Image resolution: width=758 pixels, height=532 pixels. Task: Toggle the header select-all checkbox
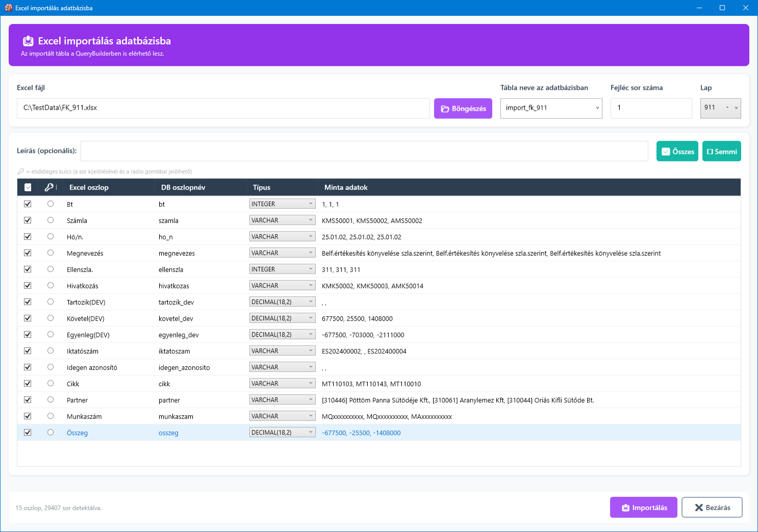coord(28,187)
